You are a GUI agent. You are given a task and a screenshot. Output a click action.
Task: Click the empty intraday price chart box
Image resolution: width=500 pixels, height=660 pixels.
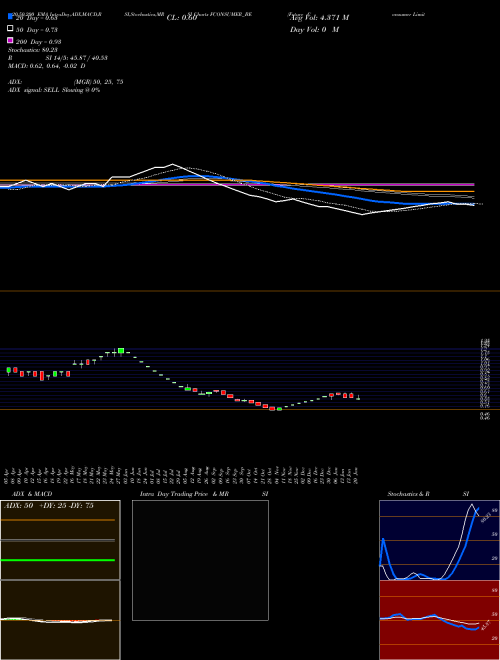(200, 560)
